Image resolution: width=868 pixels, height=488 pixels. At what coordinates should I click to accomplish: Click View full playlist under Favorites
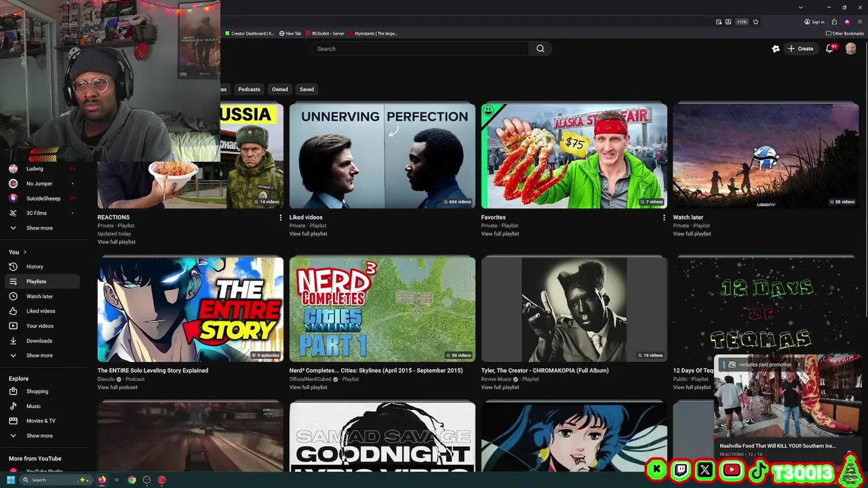click(x=500, y=234)
